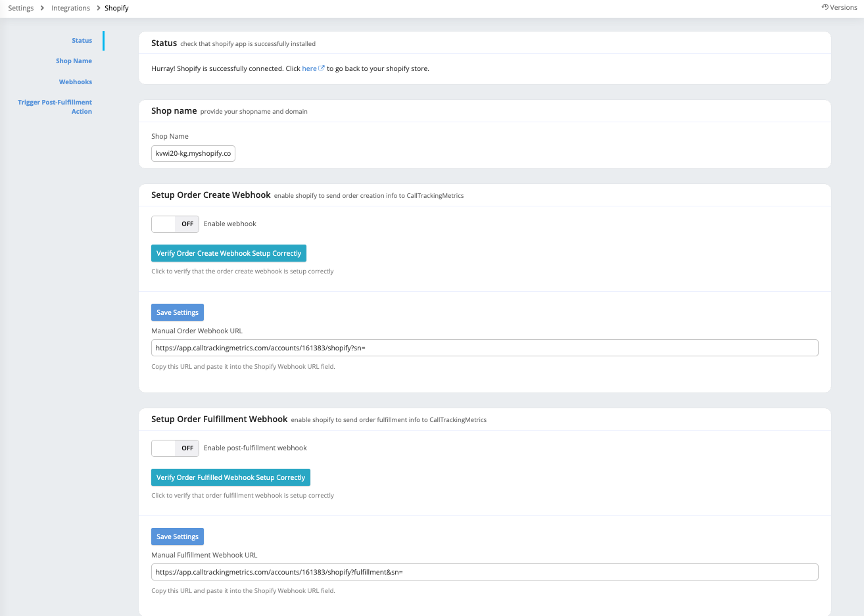Navigate to Trigger Post-Fulfillment Action
Viewport: 864px width, 616px height.
tap(55, 107)
